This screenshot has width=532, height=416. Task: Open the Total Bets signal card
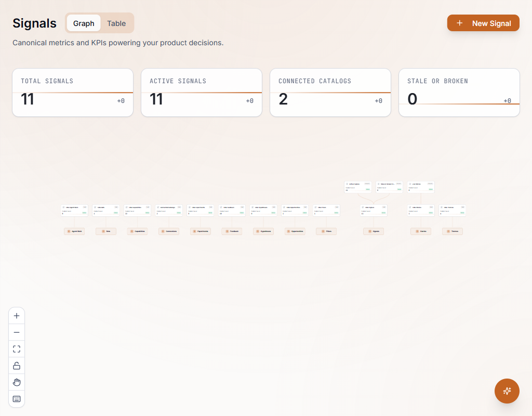[x=106, y=210]
